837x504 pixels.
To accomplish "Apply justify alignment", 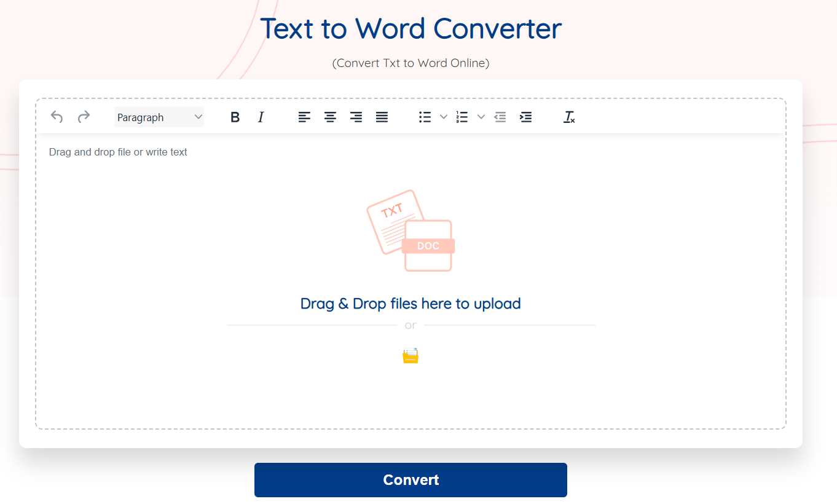I will pyautogui.click(x=382, y=117).
